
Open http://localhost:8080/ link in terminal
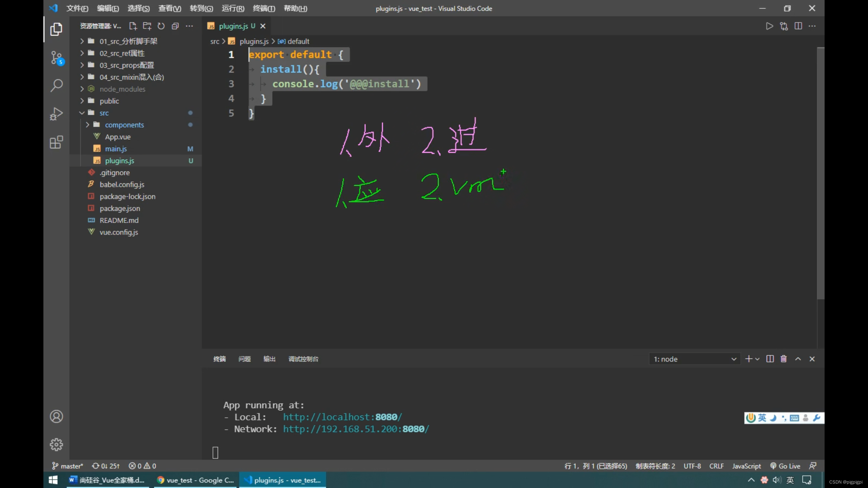(342, 417)
